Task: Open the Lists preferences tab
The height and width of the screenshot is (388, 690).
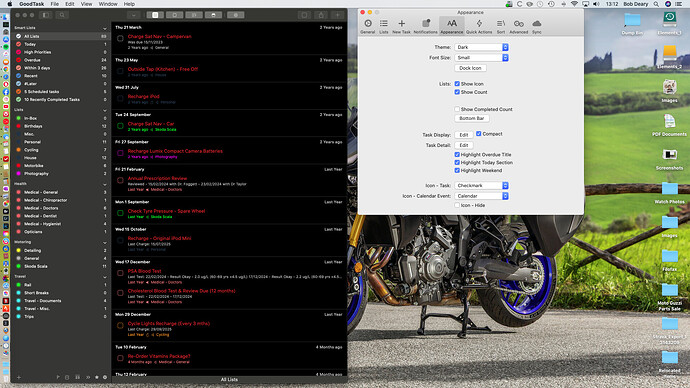Action: coord(384,26)
